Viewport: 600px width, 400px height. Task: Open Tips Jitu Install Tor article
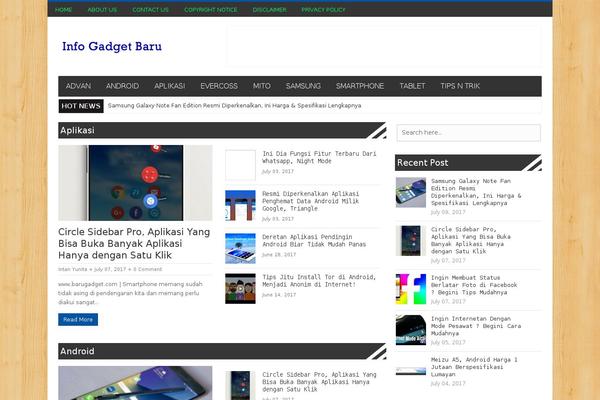click(319, 281)
